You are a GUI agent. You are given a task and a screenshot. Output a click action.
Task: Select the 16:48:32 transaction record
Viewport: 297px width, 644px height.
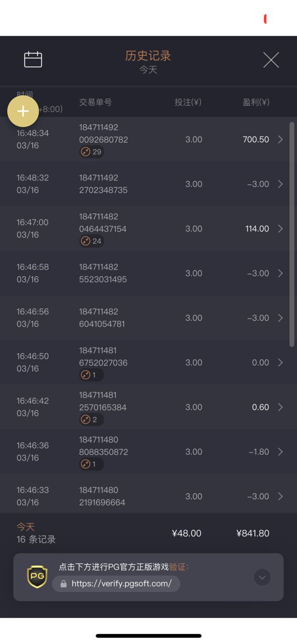[x=145, y=184]
